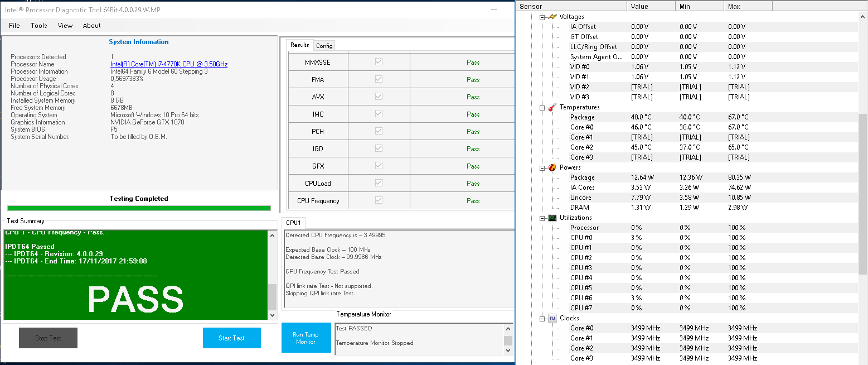Image resolution: width=868 pixels, height=365 pixels.
Task: Toggle the GFX test checkbox
Action: tap(379, 166)
